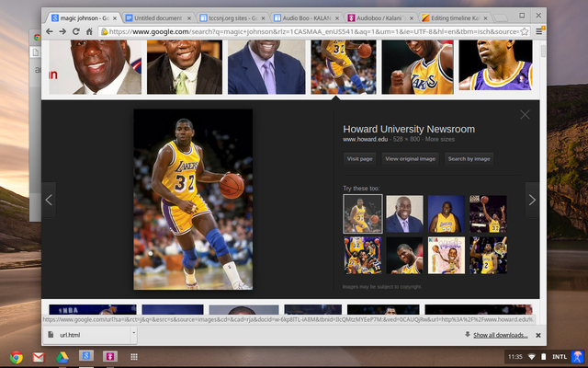Open the blue Google search shelf icon
Screen dimensions: 588x368
[x=85, y=356]
